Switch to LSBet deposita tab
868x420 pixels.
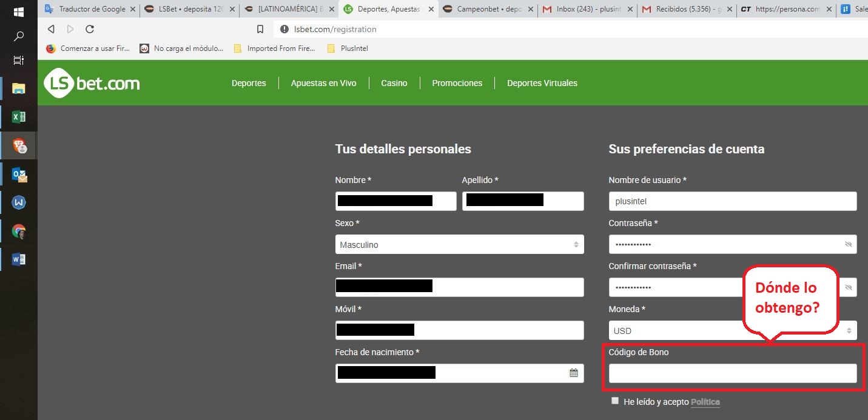coord(190,9)
